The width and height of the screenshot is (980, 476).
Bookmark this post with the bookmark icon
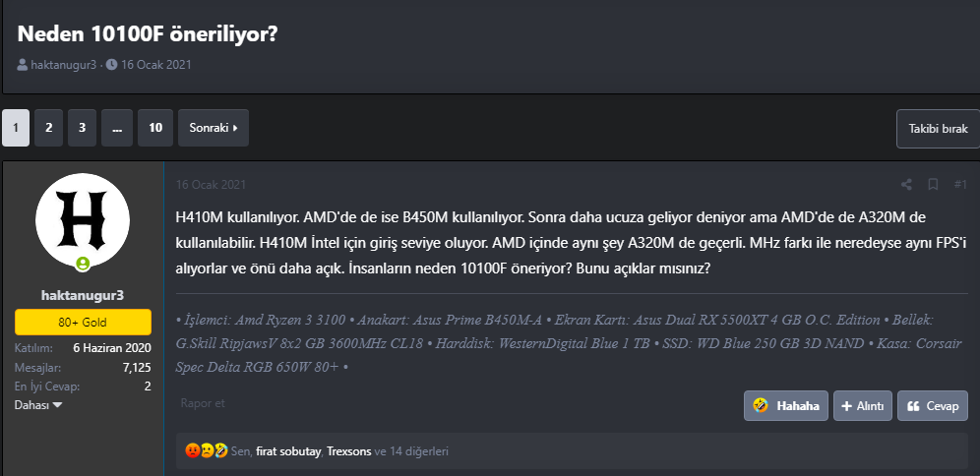coord(933,184)
